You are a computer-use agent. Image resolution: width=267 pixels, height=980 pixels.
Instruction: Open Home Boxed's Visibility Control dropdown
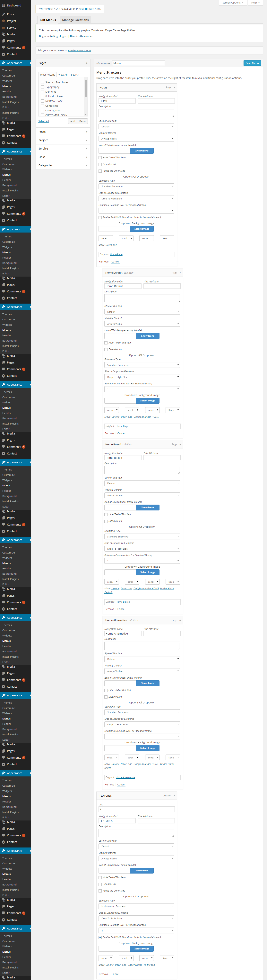coord(142,495)
